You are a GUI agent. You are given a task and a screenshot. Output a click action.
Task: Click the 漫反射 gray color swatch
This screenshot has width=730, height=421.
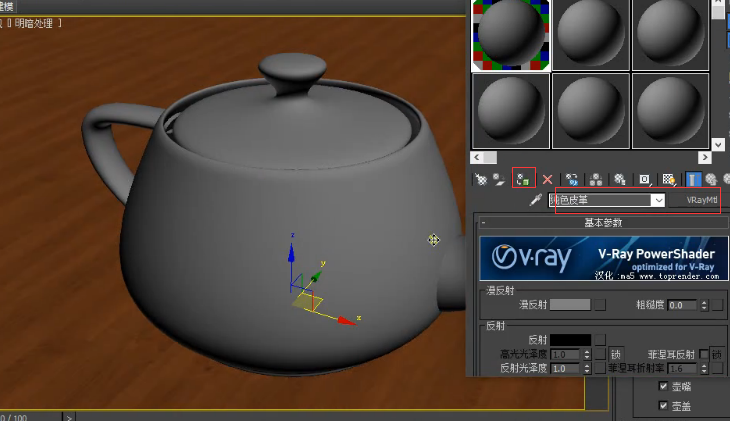click(570, 305)
